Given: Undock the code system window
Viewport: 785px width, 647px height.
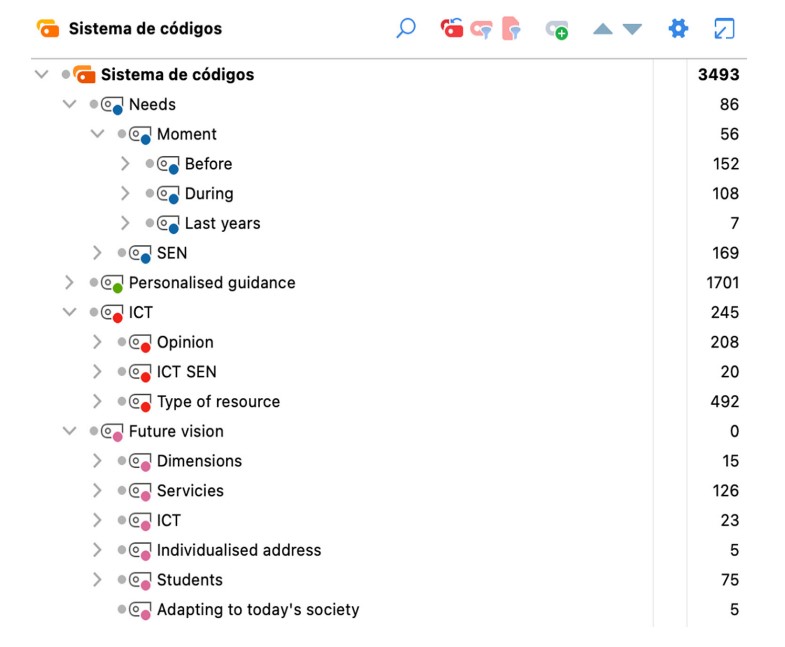Looking at the screenshot, I should click(x=724, y=29).
